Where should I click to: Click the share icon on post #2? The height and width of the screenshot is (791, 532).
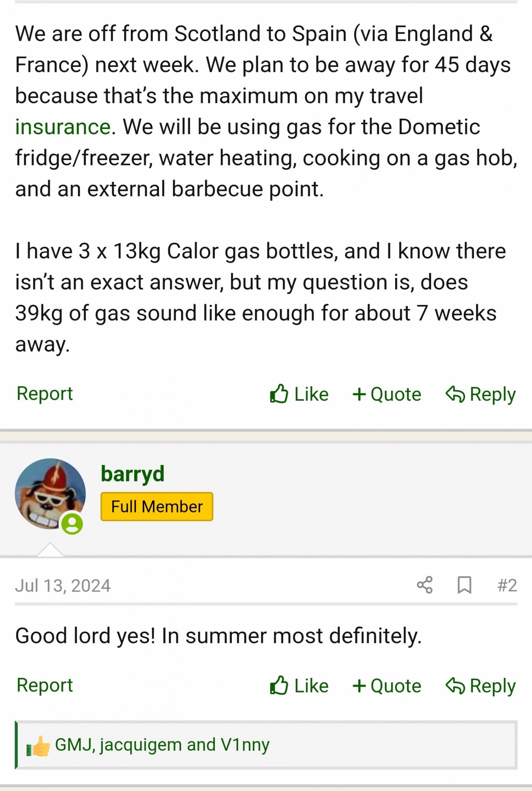click(425, 585)
